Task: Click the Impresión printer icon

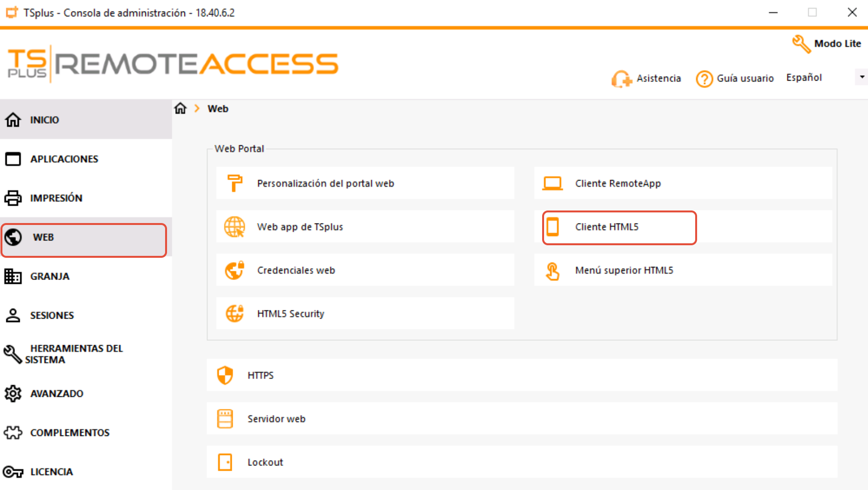Action: [x=13, y=198]
